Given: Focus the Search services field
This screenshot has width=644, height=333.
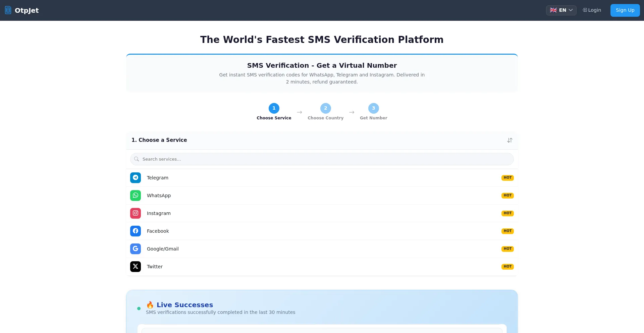Looking at the screenshot, I should point(322,159).
